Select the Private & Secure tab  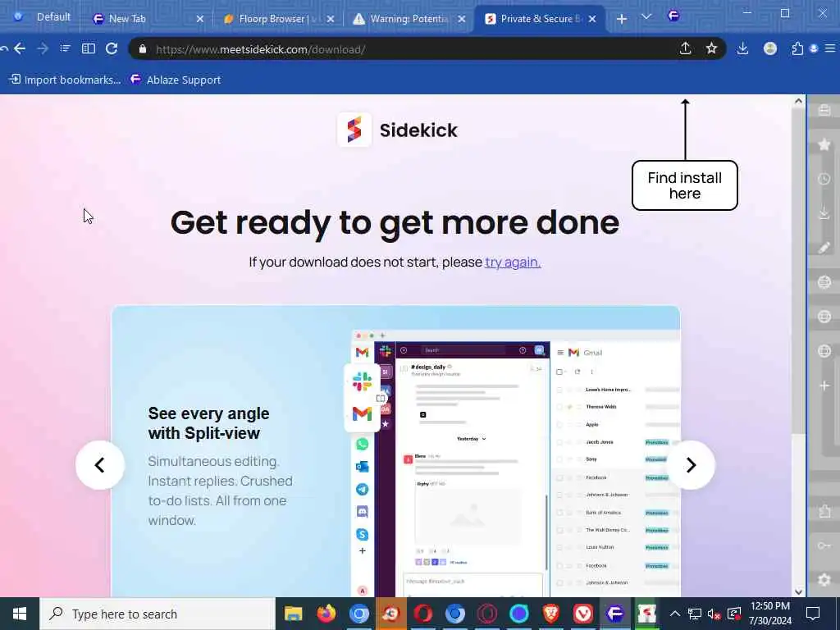coord(540,19)
